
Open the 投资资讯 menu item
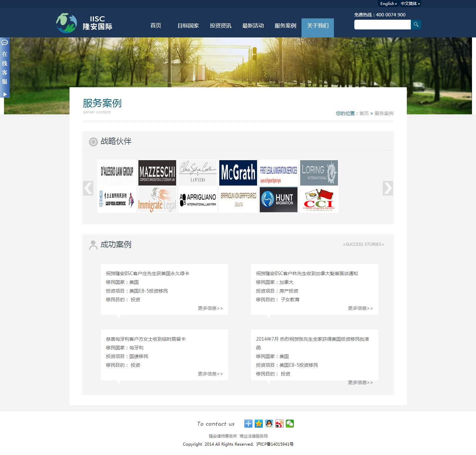click(x=221, y=26)
